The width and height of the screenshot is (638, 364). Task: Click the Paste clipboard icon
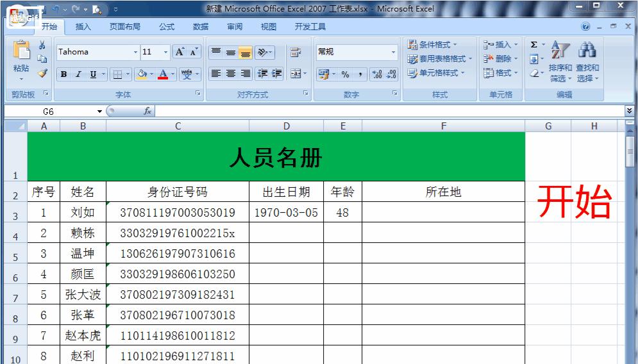point(21,51)
